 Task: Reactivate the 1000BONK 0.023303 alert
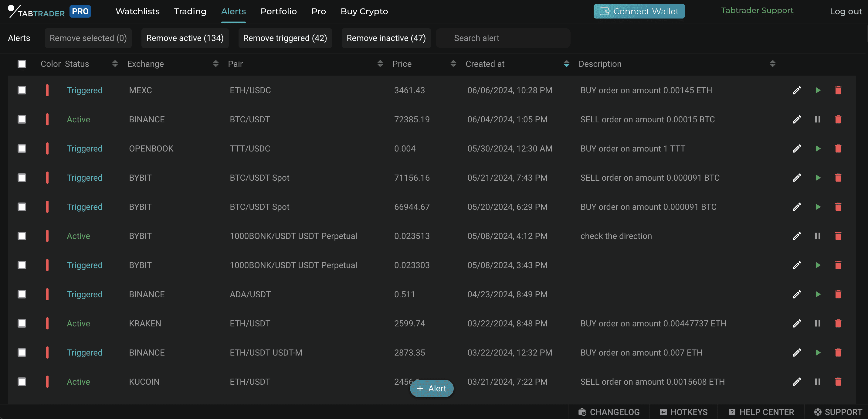point(817,265)
